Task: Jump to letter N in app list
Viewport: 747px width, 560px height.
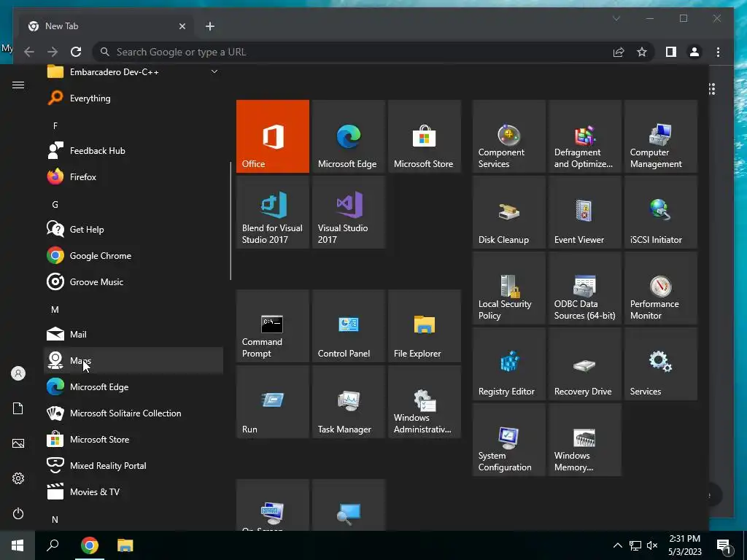Action: coord(55,519)
